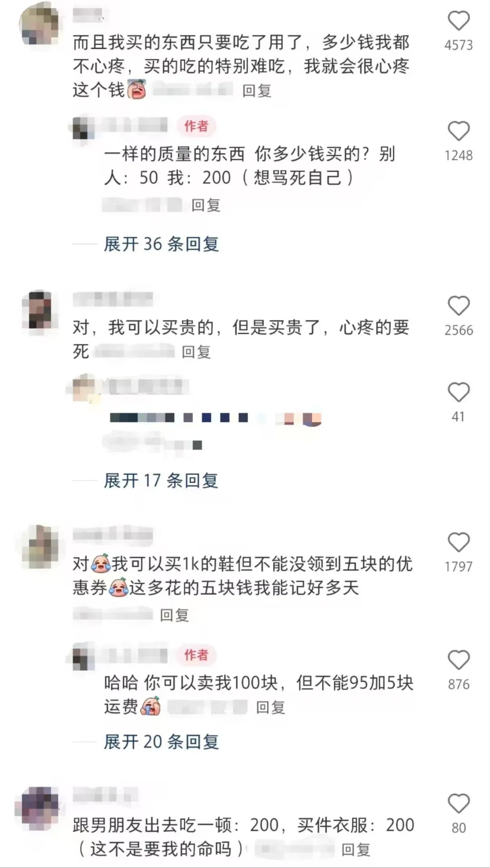The width and height of the screenshot is (490, 868).
Task: Reply to author's 95加5块运费 comment
Action: (x=271, y=707)
